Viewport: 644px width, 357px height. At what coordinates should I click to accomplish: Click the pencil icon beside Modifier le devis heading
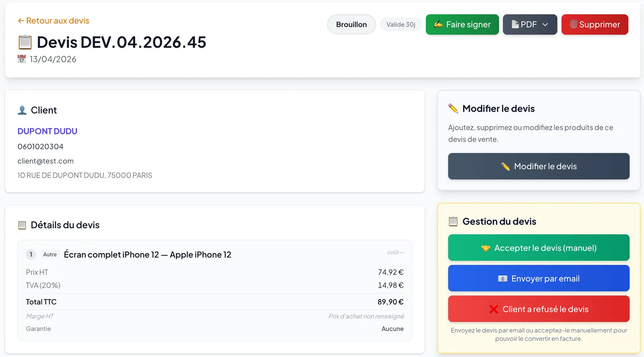coord(453,108)
